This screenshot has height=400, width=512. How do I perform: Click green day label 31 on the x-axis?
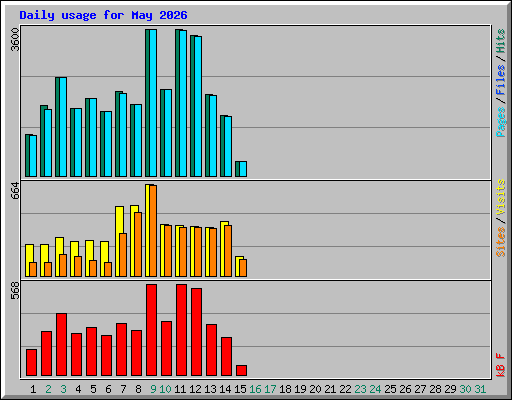[x=480, y=389]
